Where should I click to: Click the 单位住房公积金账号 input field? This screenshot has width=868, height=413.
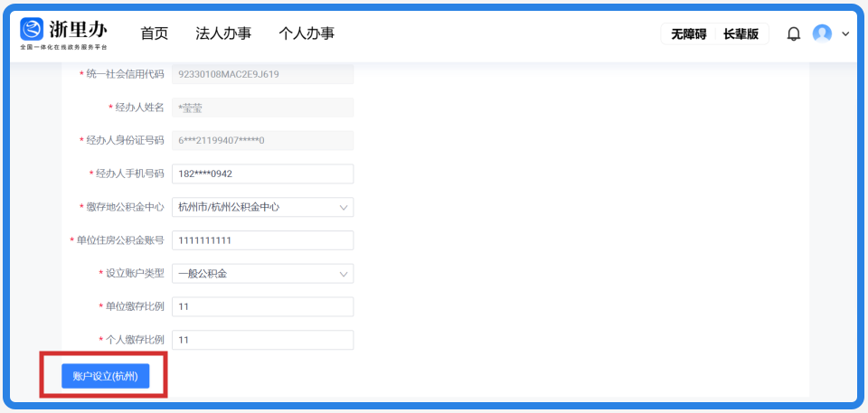pyautogui.click(x=262, y=240)
